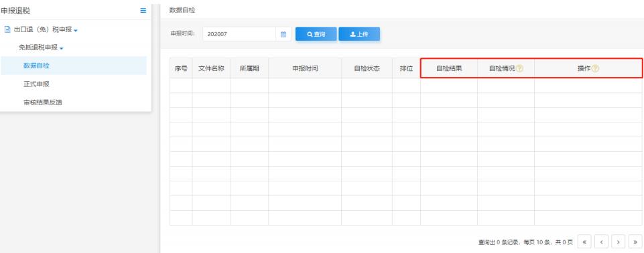Click the 自检状态 column header
This screenshot has width=644, height=253.
pyautogui.click(x=367, y=69)
